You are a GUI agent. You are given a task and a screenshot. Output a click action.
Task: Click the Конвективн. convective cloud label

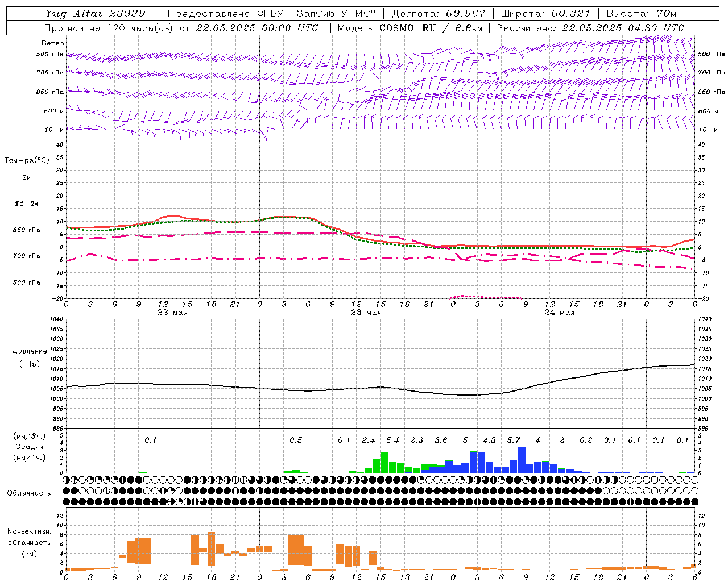(x=30, y=531)
